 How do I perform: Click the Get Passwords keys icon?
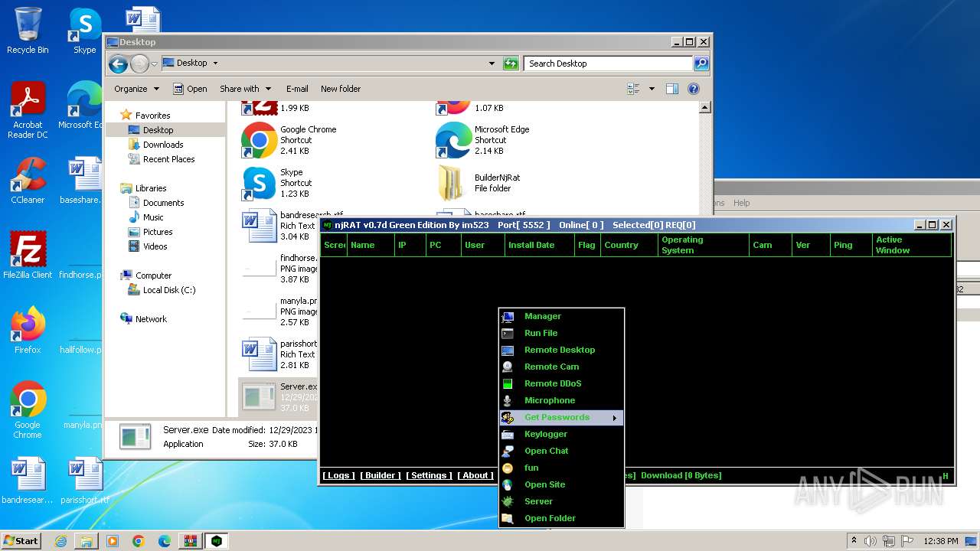508,417
